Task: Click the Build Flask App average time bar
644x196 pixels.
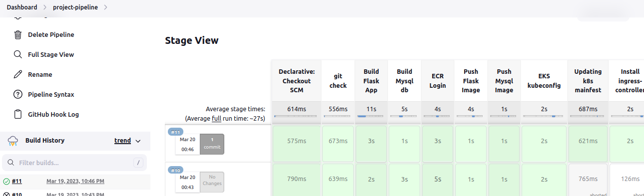Action: pos(371,116)
